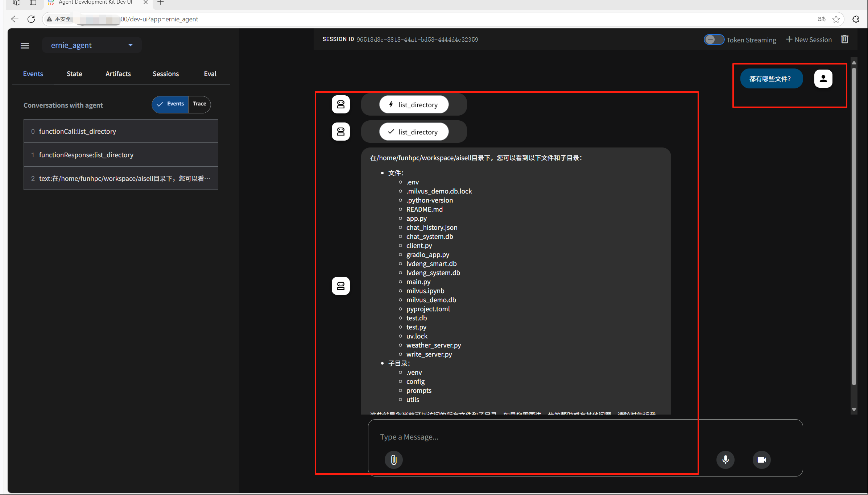
Task: Switch conversation view to Trace
Action: pyautogui.click(x=199, y=104)
